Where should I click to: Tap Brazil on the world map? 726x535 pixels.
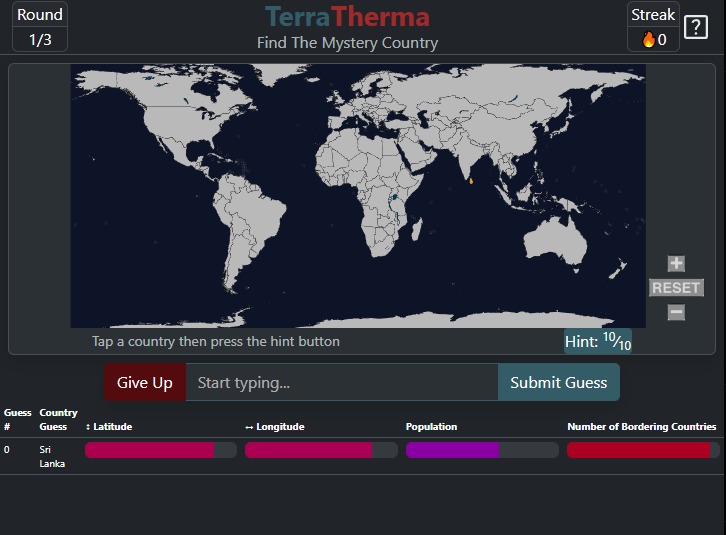[259, 213]
